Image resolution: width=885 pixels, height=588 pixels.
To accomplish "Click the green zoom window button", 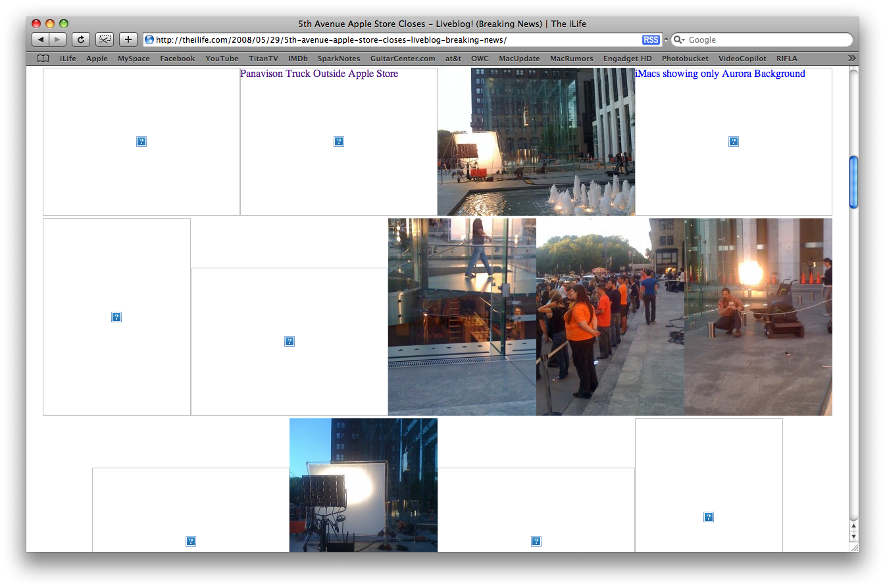I will coord(64,24).
